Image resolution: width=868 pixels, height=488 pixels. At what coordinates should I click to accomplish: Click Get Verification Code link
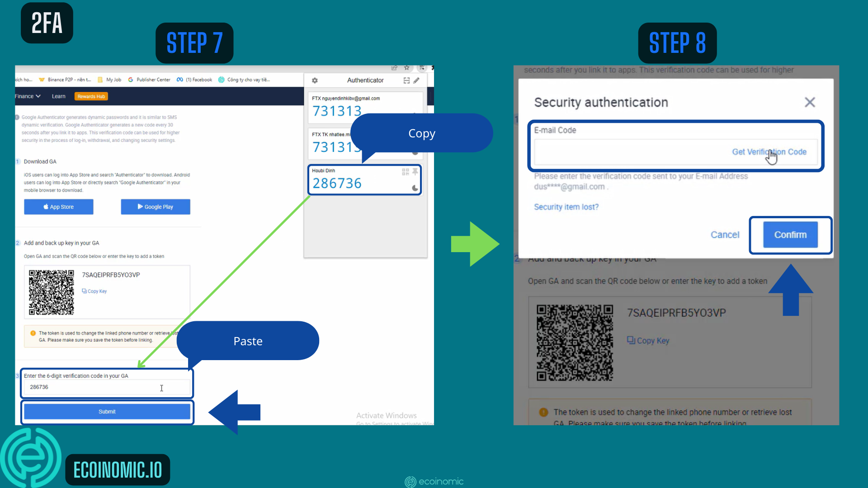point(769,151)
